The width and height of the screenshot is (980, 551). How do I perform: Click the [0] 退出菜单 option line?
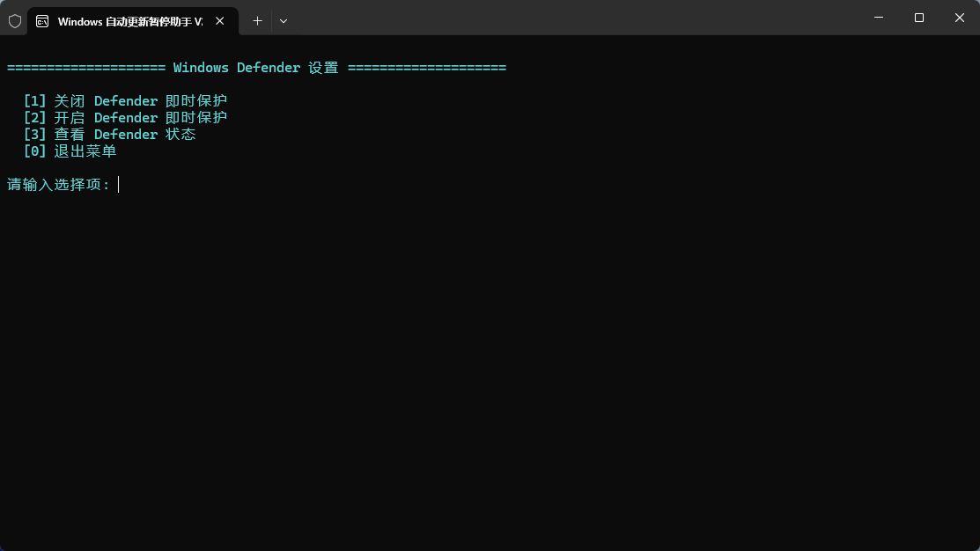(70, 151)
